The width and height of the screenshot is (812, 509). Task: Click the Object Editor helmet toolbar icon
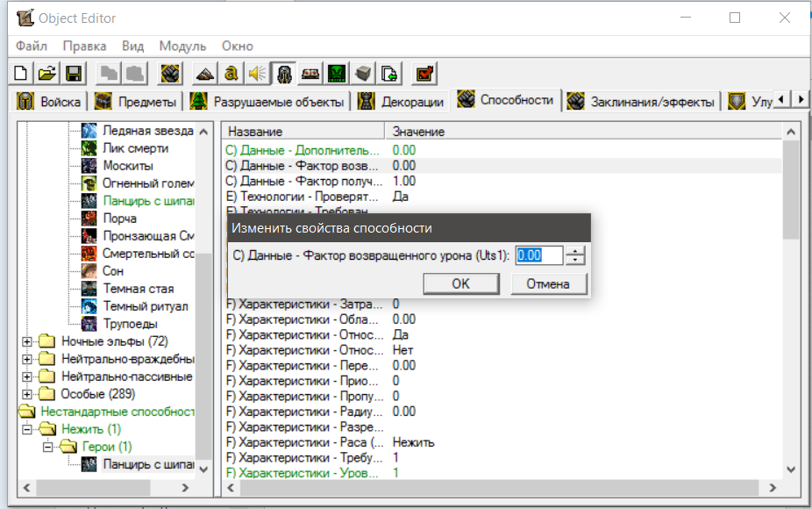click(x=284, y=73)
